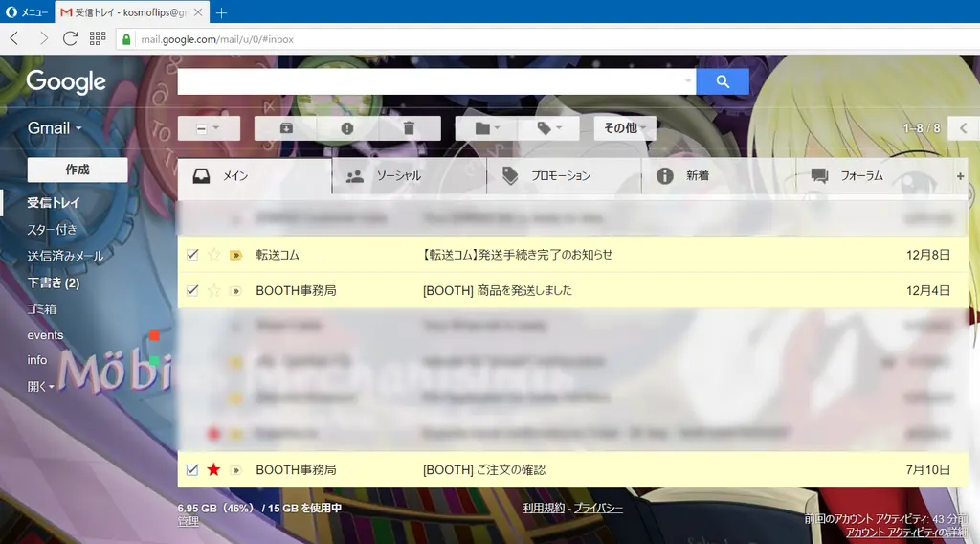This screenshot has height=544, width=980.
Task: Click sender 転送コム in mail list
Action: [278, 255]
